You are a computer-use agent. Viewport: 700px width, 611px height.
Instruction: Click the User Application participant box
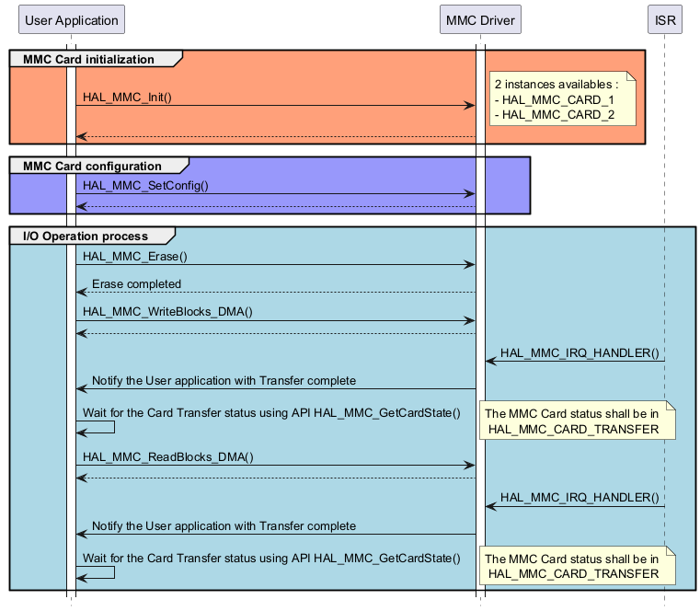[71, 20]
